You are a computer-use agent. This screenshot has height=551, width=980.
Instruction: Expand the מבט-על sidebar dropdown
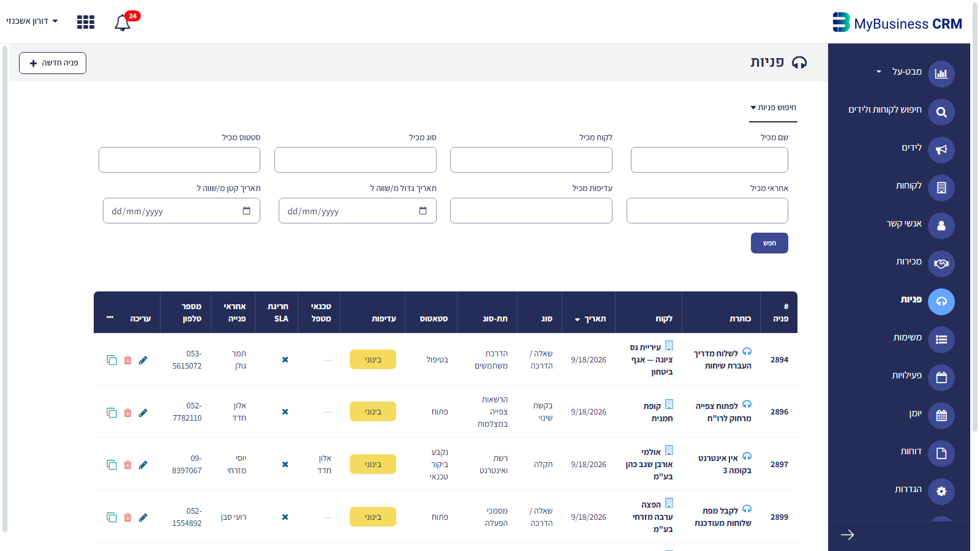[879, 72]
